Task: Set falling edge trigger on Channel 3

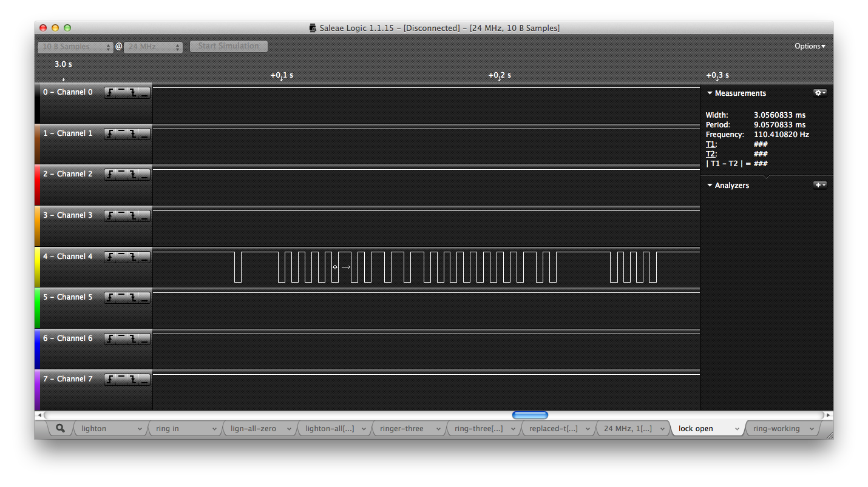Action: (x=133, y=216)
